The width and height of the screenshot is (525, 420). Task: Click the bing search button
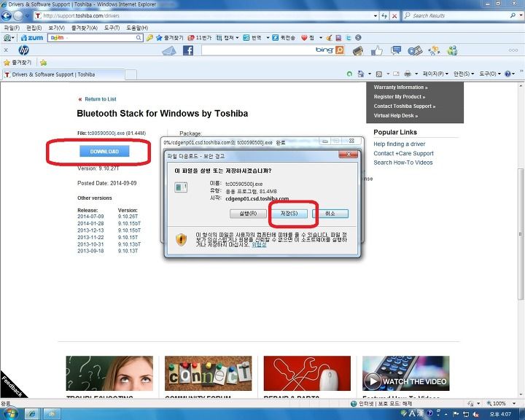340,50
